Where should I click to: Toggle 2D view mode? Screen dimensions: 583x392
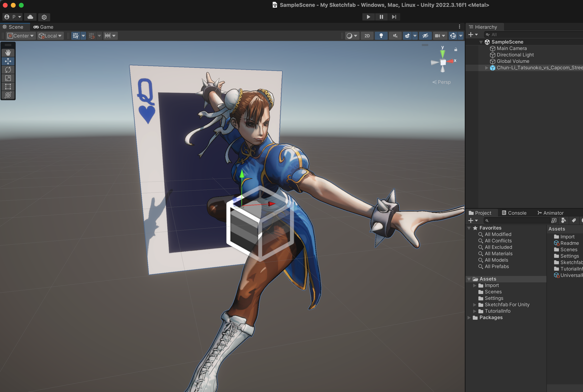367,36
